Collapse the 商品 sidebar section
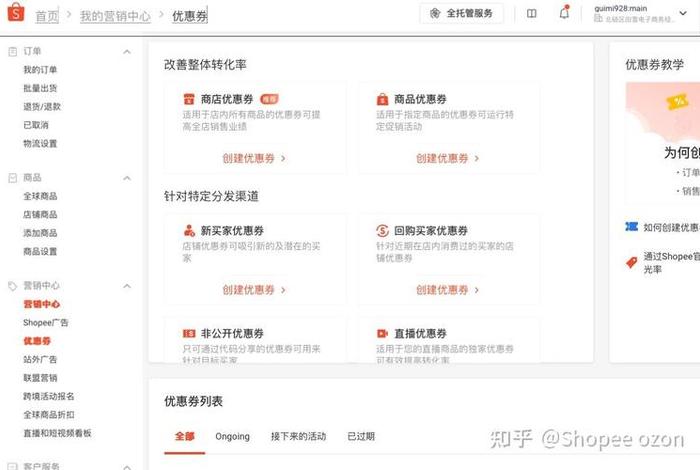The width and height of the screenshot is (700, 470). tap(127, 178)
